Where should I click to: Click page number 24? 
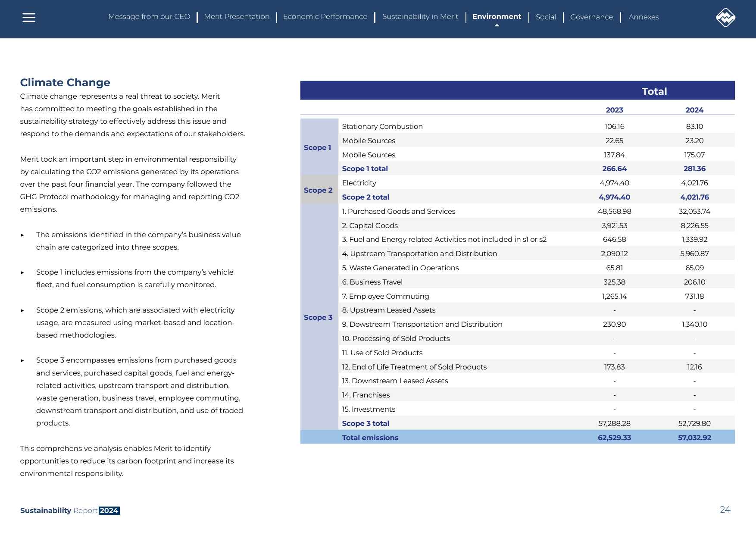click(x=725, y=510)
